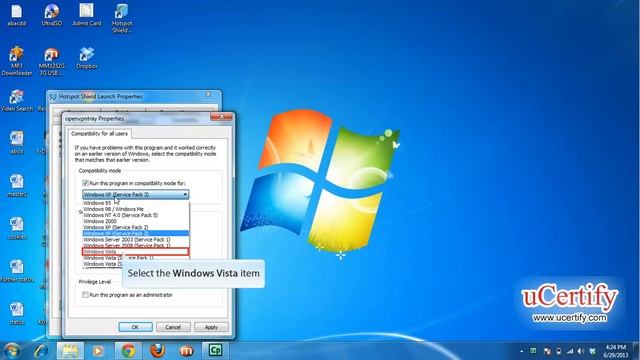Close Hotspot Shield Launch Properties window

[209, 94]
